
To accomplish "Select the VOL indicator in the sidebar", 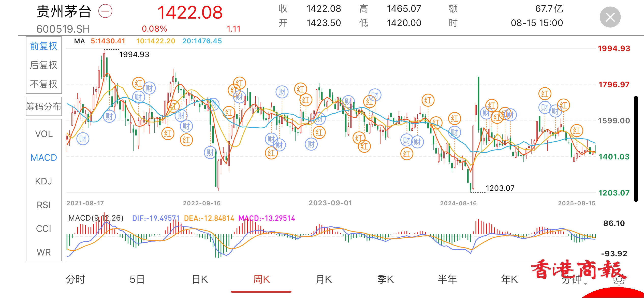I will coord(43,134).
